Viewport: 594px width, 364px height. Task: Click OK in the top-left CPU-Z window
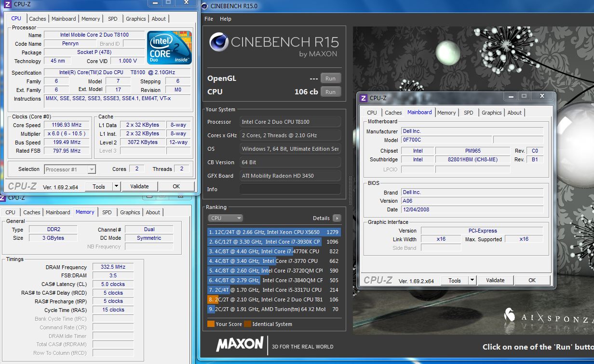click(176, 186)
